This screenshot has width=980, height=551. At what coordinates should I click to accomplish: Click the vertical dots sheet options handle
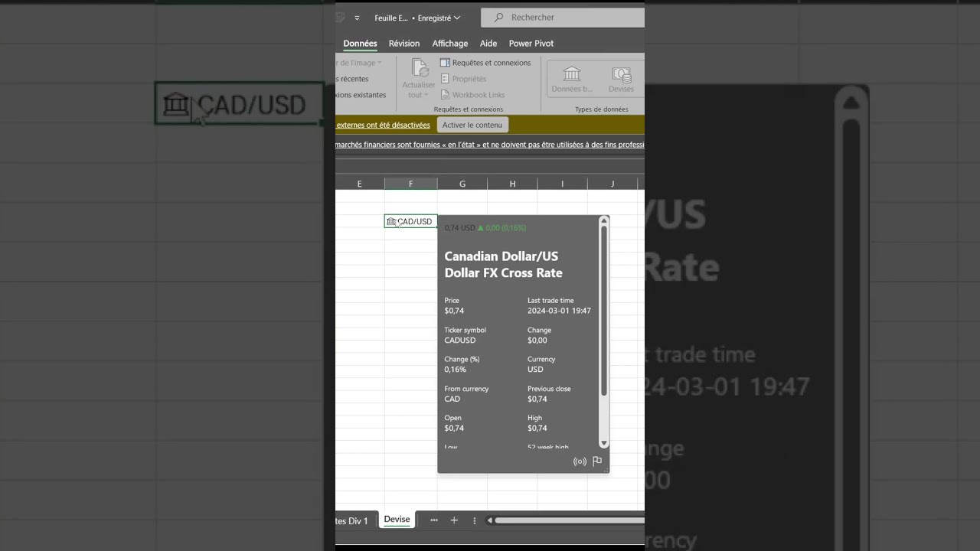coord(475,520)
